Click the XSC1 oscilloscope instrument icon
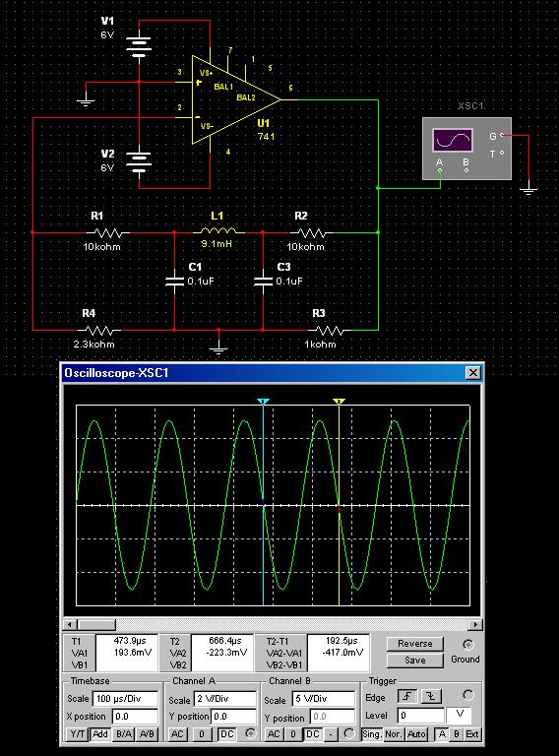559x756 pixels. [466, 149]
